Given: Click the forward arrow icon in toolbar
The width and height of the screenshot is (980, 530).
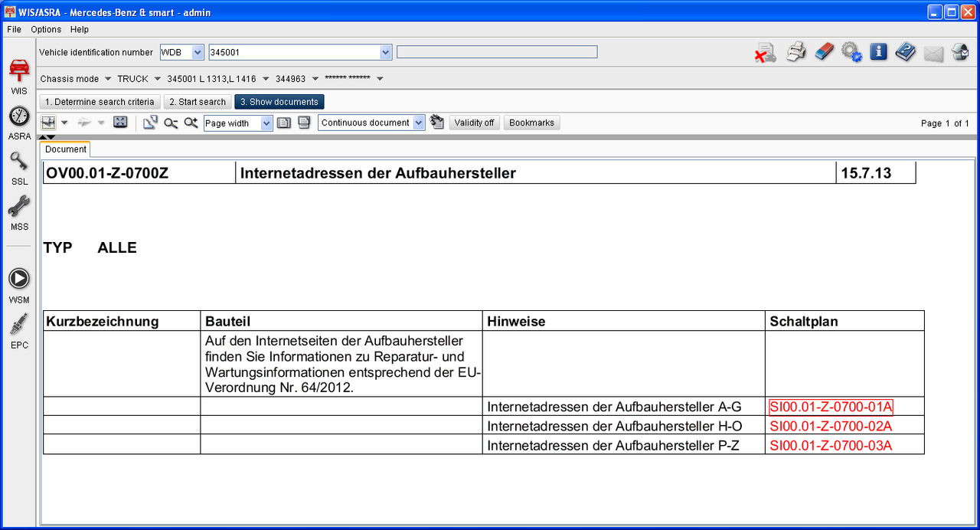Looking at the screenshot, I should 84,123.
